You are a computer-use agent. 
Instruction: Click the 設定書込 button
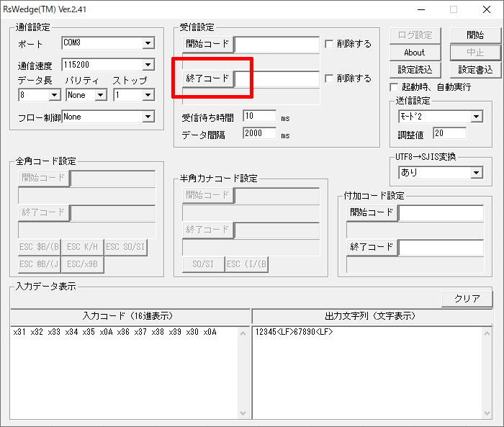click(x=475, y=70)
